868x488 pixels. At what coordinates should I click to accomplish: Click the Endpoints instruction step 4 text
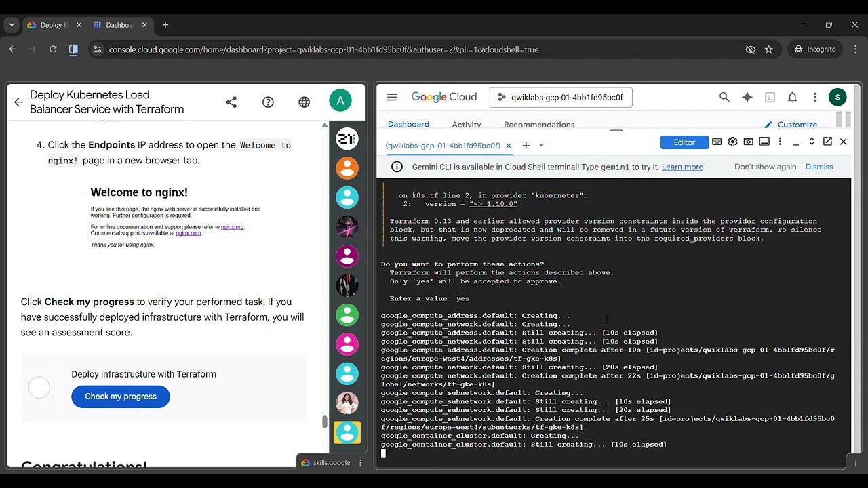click(x=170, y=152)
